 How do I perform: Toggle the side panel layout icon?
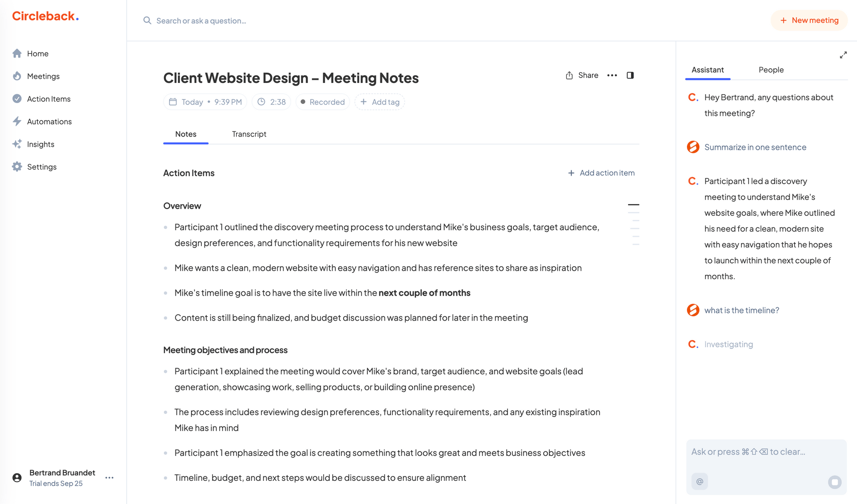click(630, 75)
